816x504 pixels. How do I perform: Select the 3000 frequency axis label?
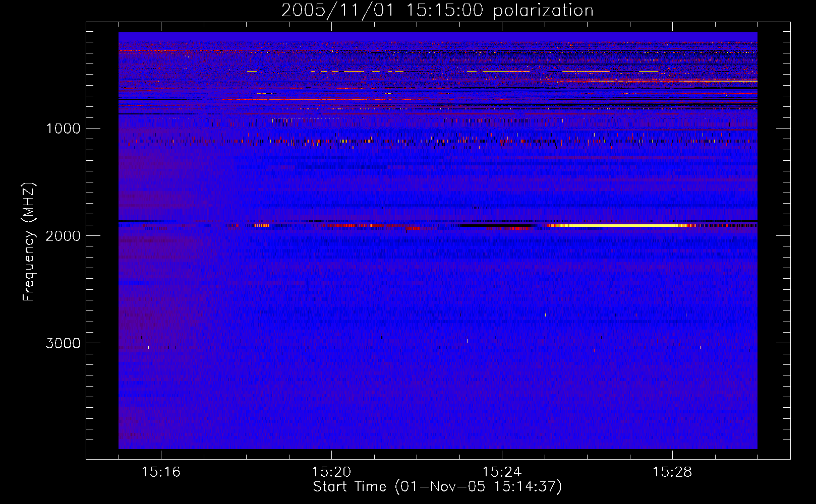(x=63, y=343)
